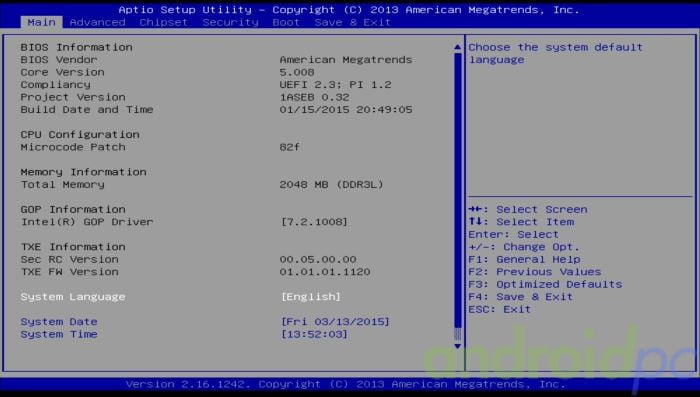Image resolution: width=700 pixels, height=397 pixels.
Task: Click the Aptio Setup Utility title
Action: coord(349,10)
